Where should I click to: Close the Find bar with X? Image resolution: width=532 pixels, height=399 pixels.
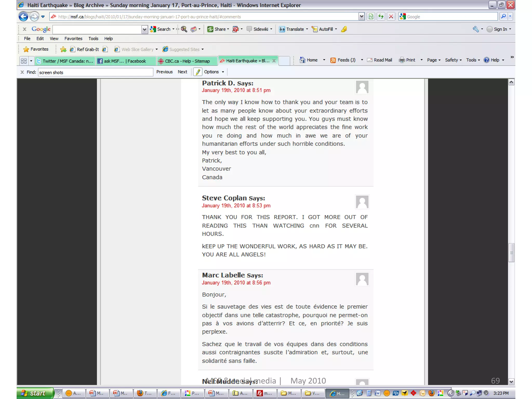[x=22, y=72]
